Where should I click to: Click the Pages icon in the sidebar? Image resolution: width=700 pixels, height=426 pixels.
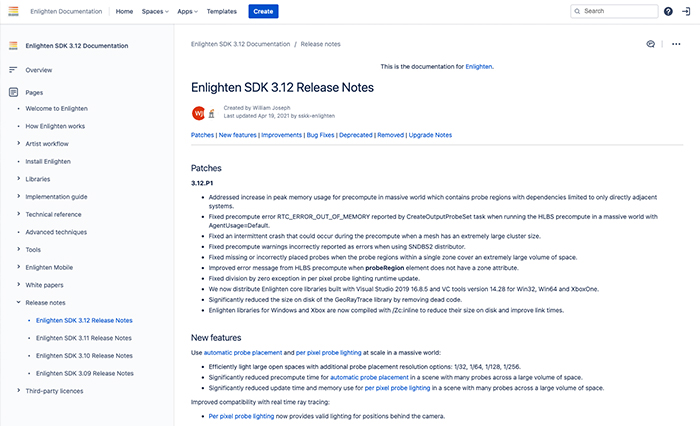[x=13, y=92]
